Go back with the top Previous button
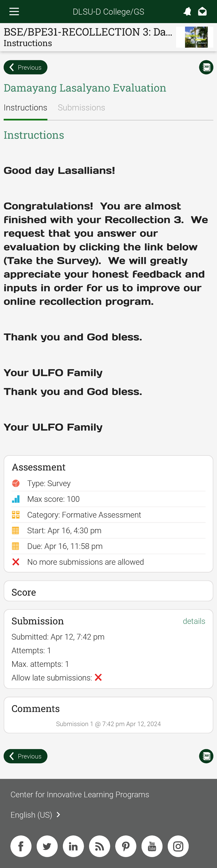Image resolution: width=217 pixels, height=868 pixels. coord(26,67)
